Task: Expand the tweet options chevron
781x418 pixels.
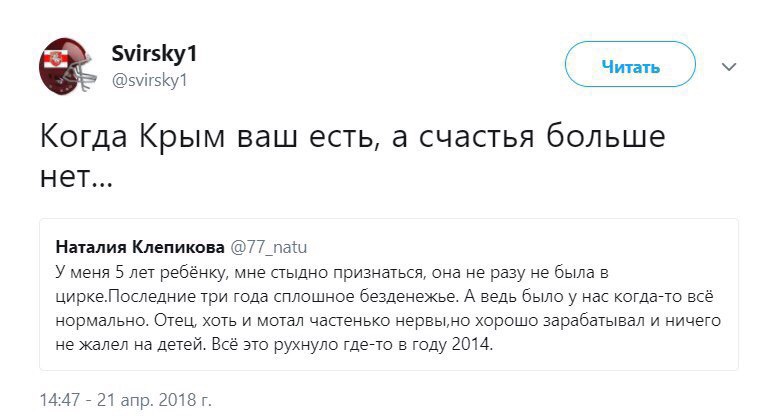Action: (x=729, y=67)
